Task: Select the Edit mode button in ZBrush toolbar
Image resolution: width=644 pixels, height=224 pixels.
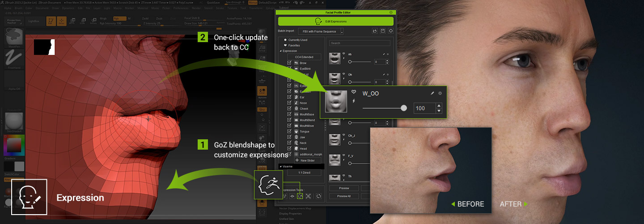Action: (51, 22)
